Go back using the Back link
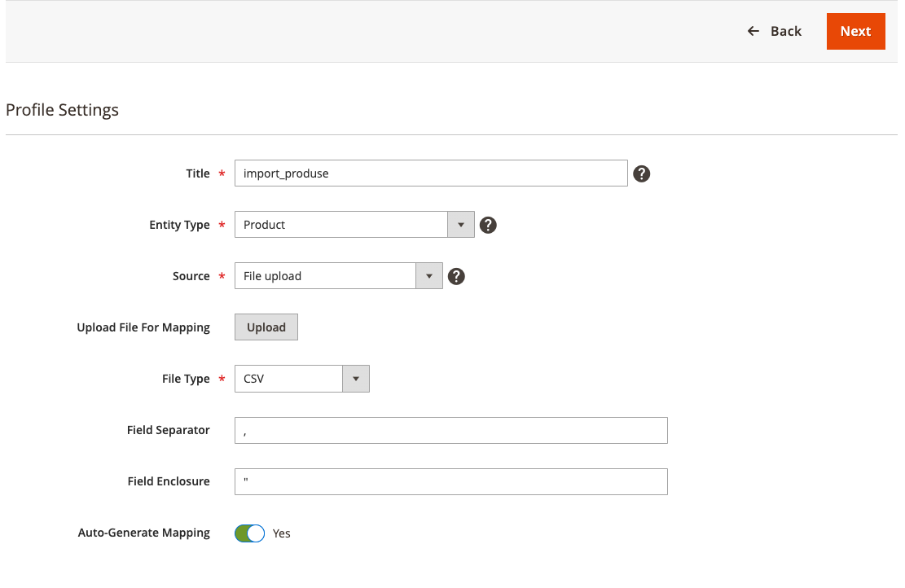 (x=774, y=31)
